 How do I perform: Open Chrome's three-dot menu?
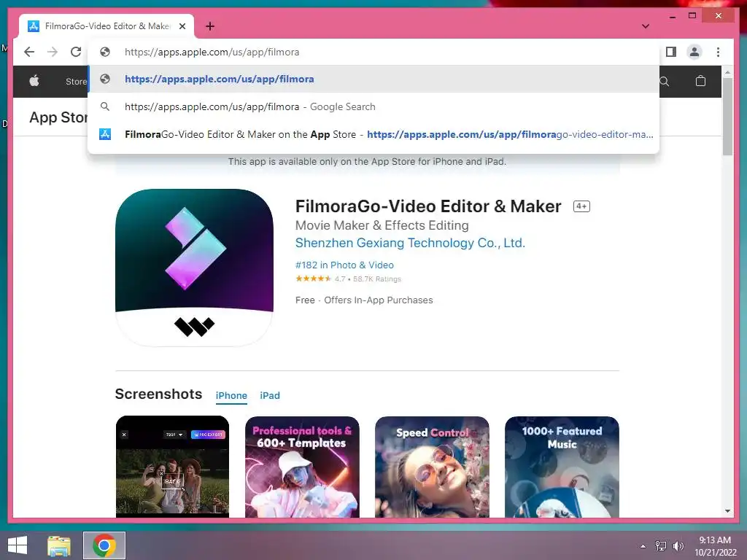tap(718, 52)
